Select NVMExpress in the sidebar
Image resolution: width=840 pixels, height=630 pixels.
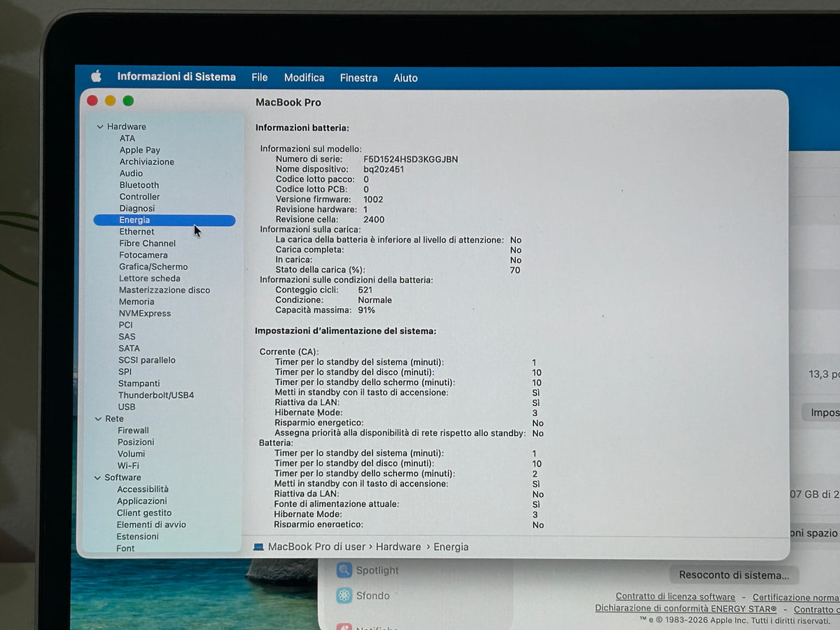coord(145,314)
